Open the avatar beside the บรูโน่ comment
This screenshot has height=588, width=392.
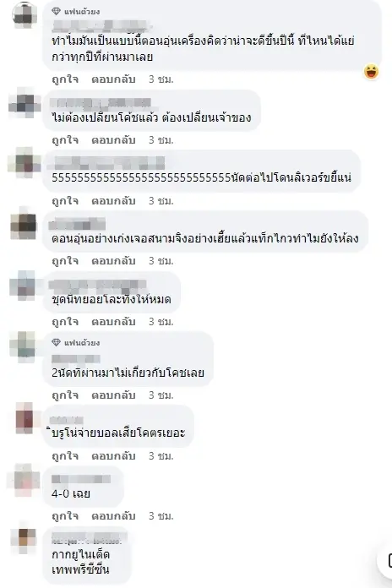click(x=24, y=419)
